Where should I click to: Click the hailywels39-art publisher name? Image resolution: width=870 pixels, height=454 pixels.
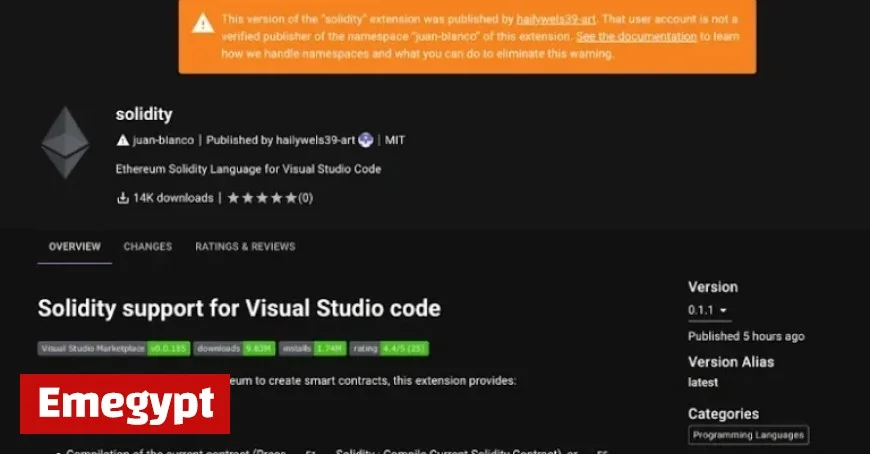tap(315, 140)
